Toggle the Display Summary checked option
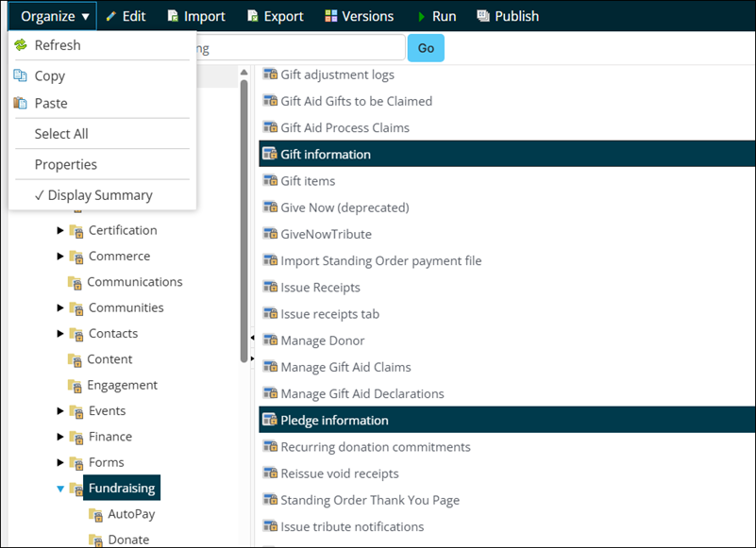Image resolution: width=756 pixels, height=548 pixels. (93, 195)
